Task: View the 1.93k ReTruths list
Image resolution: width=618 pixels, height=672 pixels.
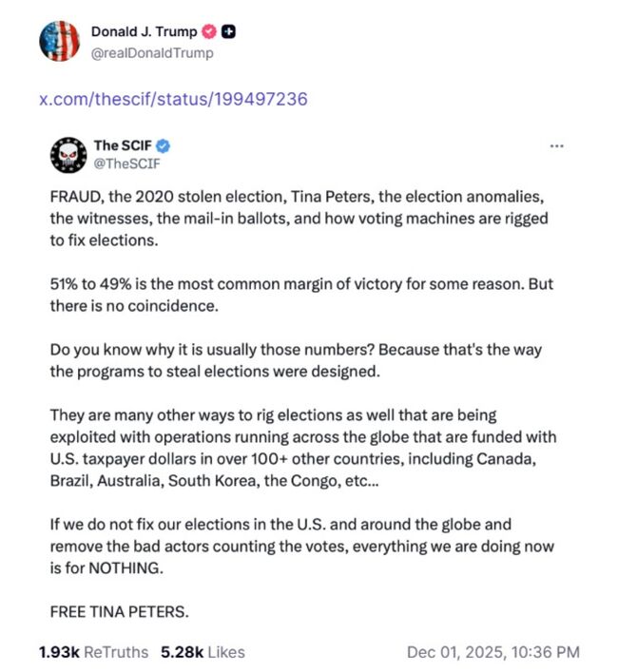Action: (x=93, y=652)
